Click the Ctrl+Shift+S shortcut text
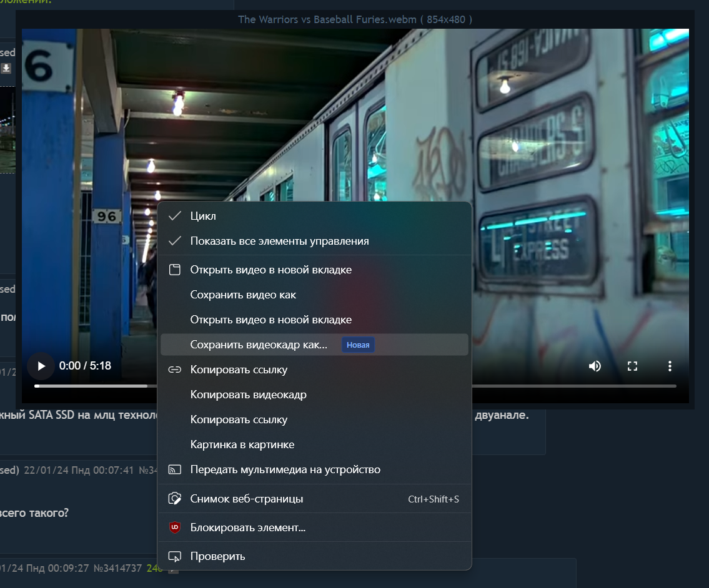The width and height of the screenshot is (709, 588). tap(433, 499)
